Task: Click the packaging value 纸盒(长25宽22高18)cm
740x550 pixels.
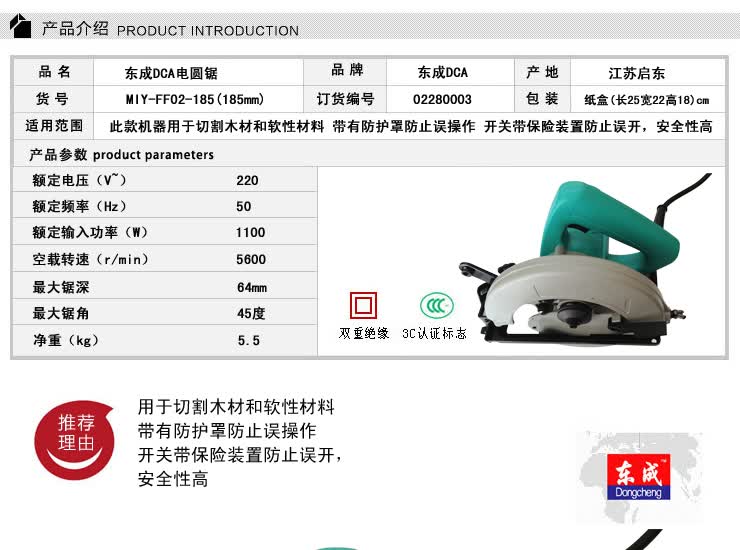Action: point(647,100)
